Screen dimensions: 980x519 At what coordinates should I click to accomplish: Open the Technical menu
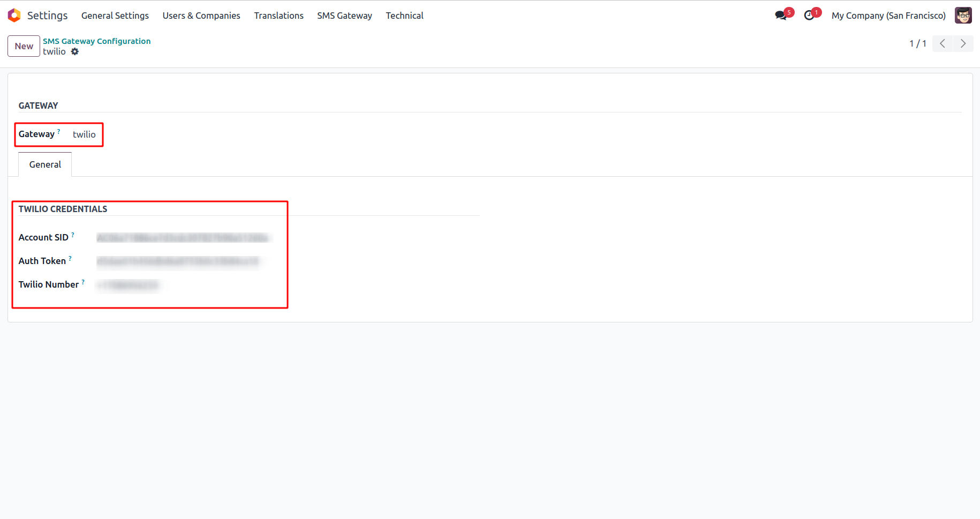(x=405, y=16)
